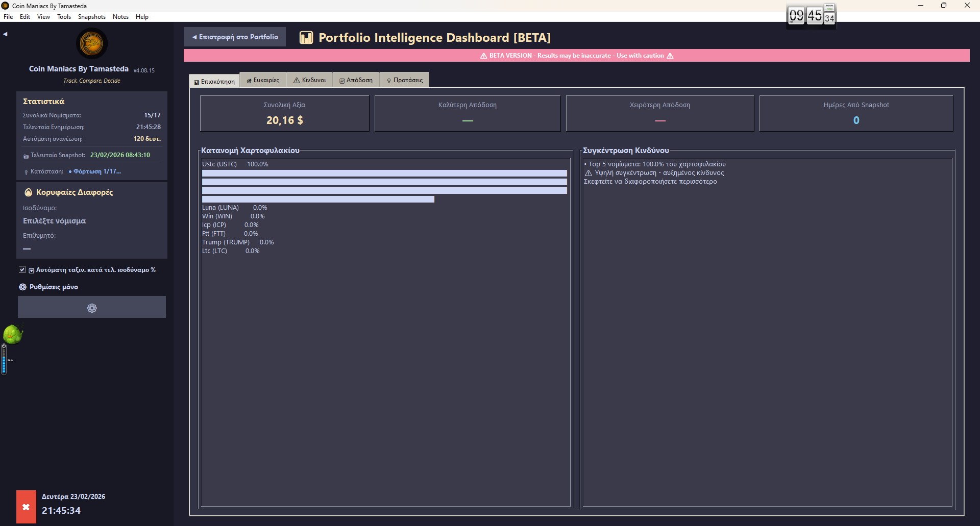The image size is (980, 526).
Task: Open the Επιλέξτε νόμισμα currency selector
Action: (54, 221)
